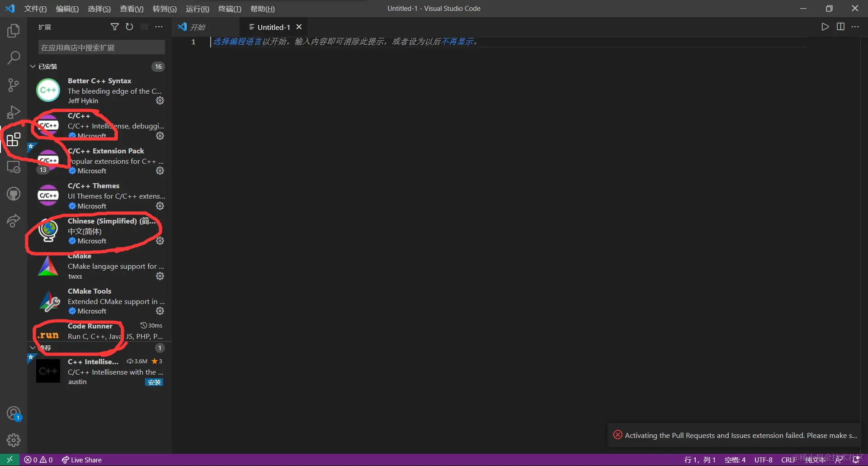
Task: Open the C/C++ Themes extension entry
Action: pyautogui.click(x=99, y=196)
